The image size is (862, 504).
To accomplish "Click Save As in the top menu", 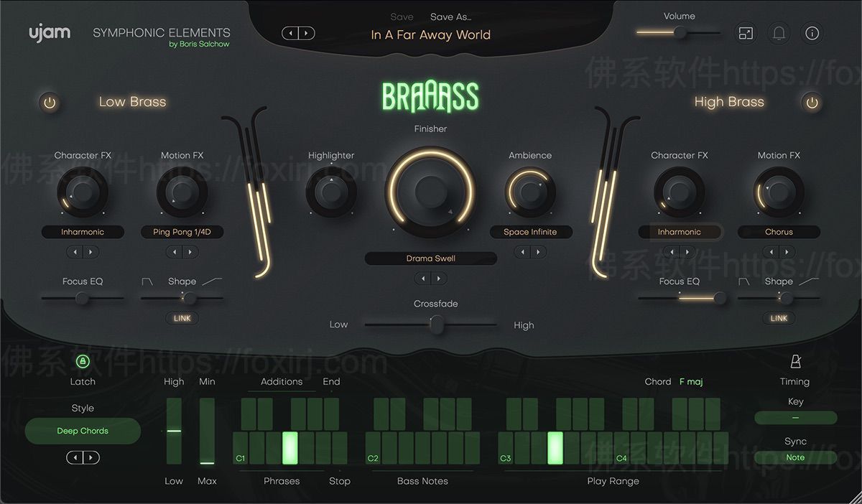I will tap(450, 17).
